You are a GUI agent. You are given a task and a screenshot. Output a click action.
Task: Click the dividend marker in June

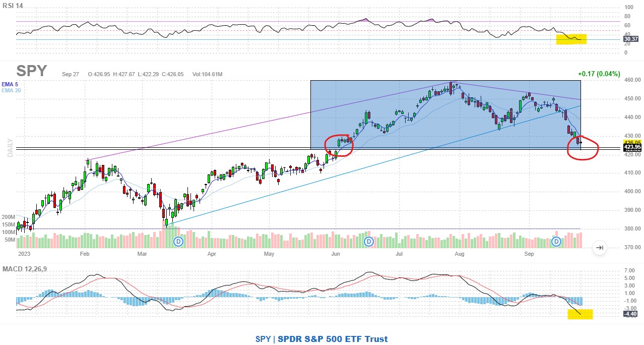(369, 242)
